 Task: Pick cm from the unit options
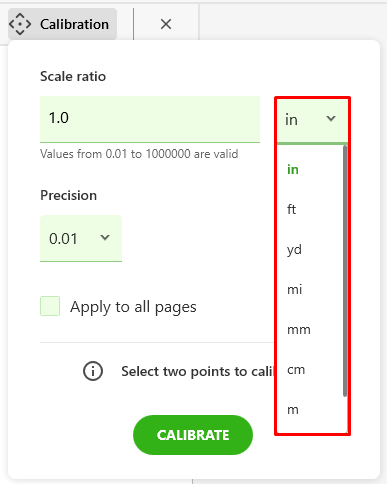(x=296, y=370)
